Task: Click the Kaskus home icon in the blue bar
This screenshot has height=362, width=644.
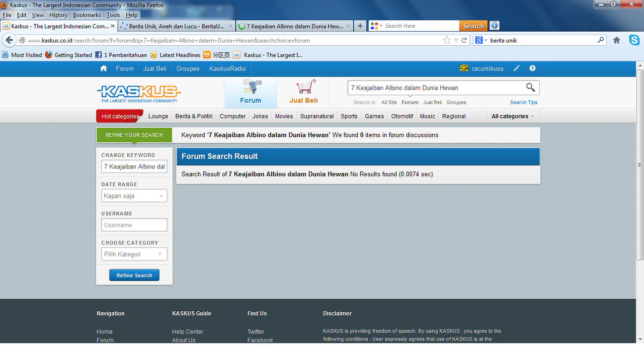Action: coord(104,68)
